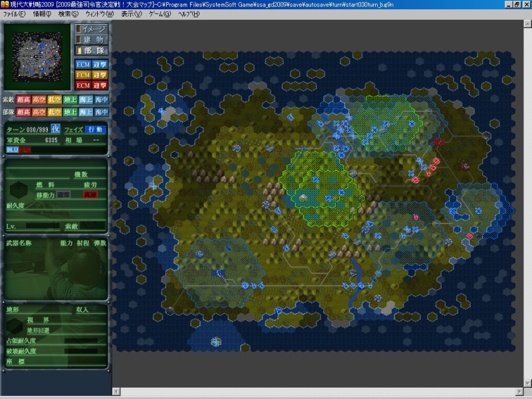Toggle 海上 in the 部隊 filter row
The height and width of the screenshot is (399, 532).
coord(86,112)
